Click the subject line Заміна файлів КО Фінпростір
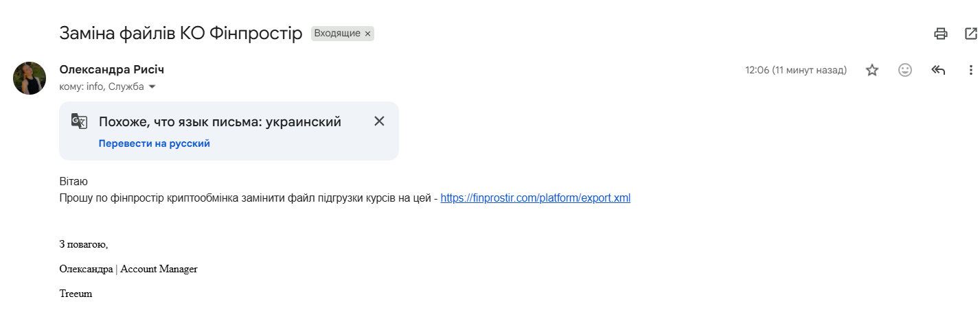 coord(181,34)
